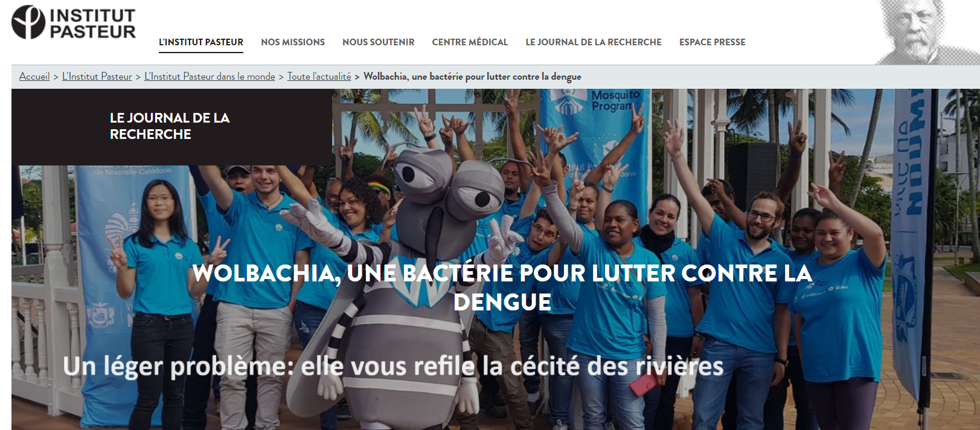Go to Centre Médical section
Screen dimensions: 980x430
click(470, 42)
